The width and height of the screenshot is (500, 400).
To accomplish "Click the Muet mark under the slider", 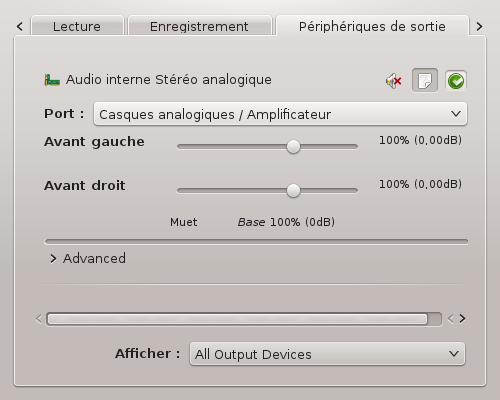I will coord(184,222).
